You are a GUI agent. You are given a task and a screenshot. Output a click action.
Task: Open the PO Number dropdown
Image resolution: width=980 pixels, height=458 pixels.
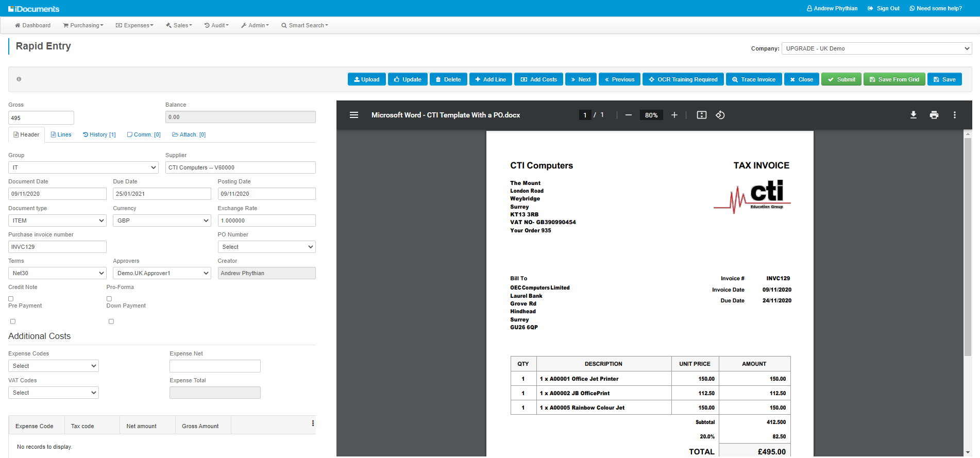tap(267, 247)
